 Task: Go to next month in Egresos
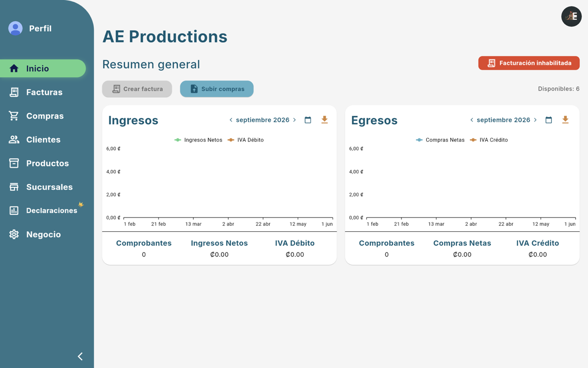535,120
